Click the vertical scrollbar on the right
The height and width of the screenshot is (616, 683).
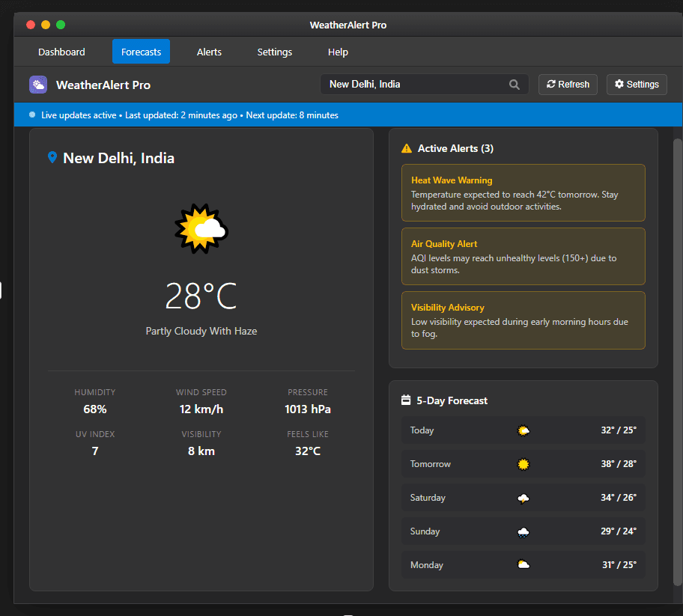678,359
